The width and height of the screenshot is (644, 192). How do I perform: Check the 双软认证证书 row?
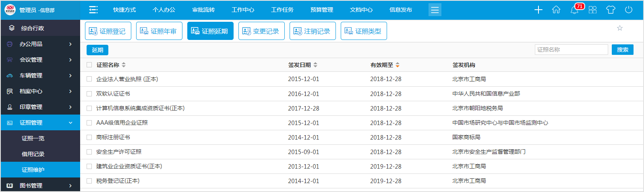tap(89, 94)
